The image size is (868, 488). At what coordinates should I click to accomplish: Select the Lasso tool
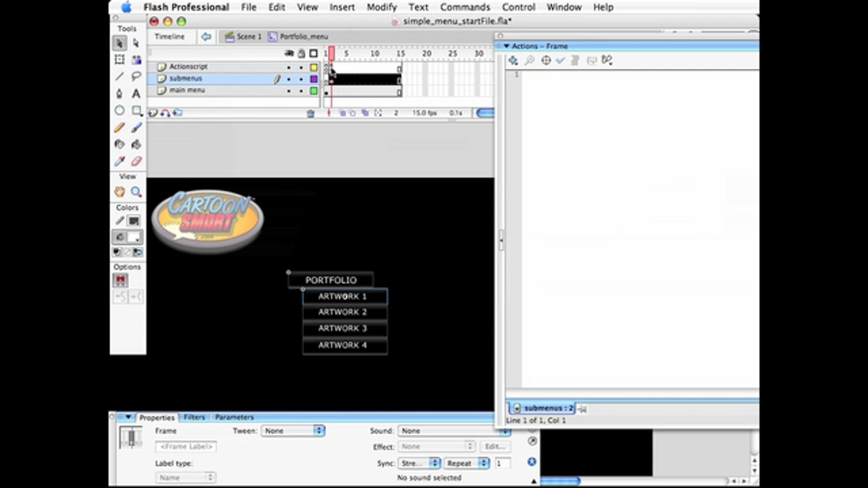[136, 76]
